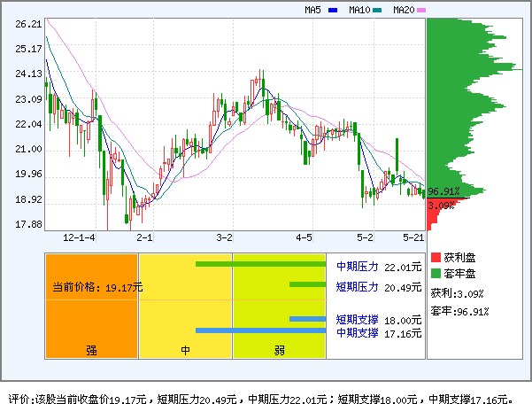Click the blue 中期支撑 bar
This screenshot has height=404, width=532.
point(260,331)
